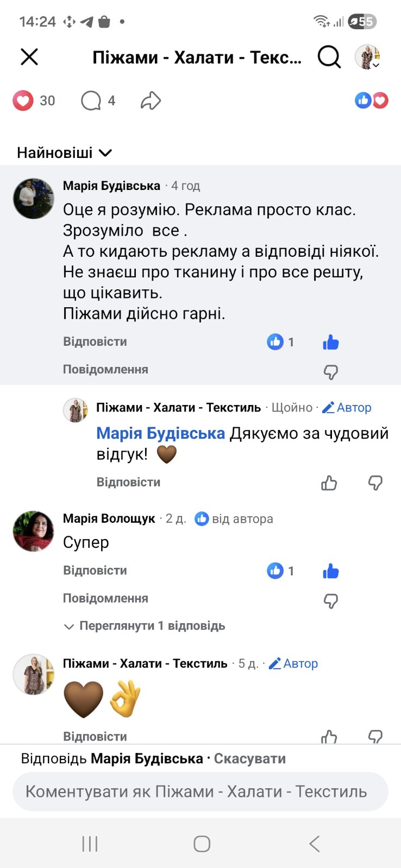Screen dimensions: 401x868
Task: Focus the 'Коментувати як Піжами' input field
Action: pos(200,791)
